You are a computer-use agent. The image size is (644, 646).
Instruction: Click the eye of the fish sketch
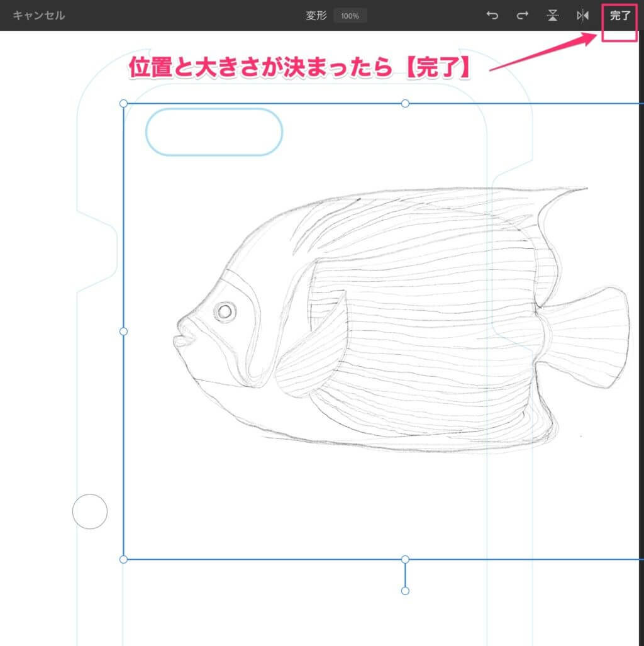coord(225,311)
